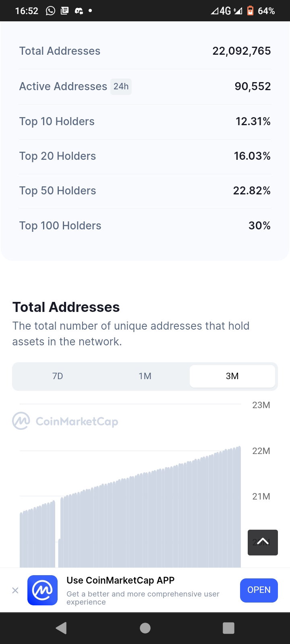The image size is (290, 644).
Task: Tap the Total Addresses row value
Action: click(242, 51)
